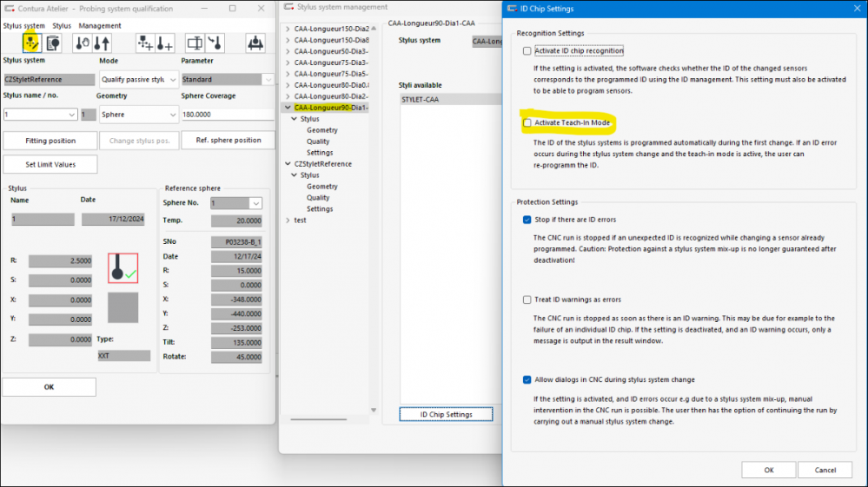Open the Management menu
This screenshot has width=868, height=487.
[x=100, y=26]
